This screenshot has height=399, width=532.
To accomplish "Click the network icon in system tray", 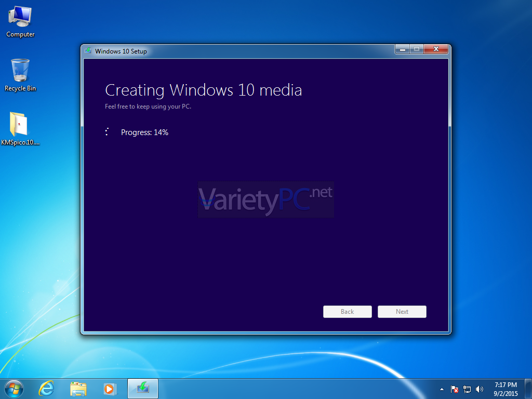I will pyautogui.click(x=467, y=389).
